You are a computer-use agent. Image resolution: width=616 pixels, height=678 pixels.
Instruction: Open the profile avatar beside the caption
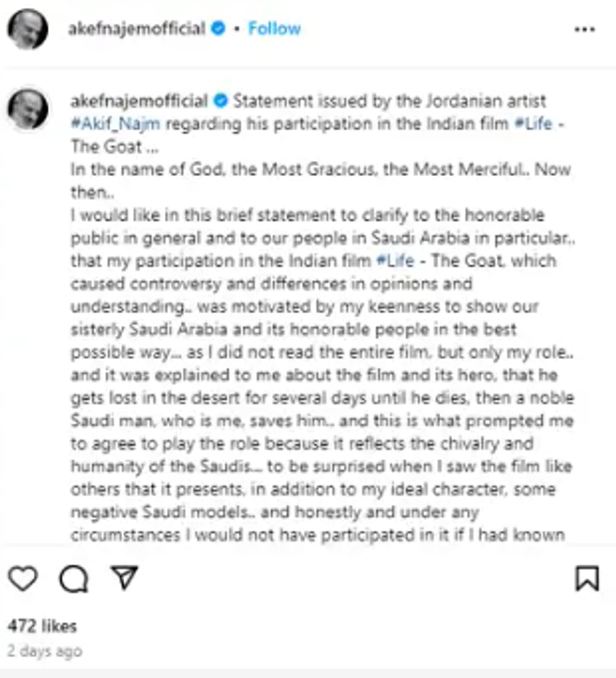27,109
